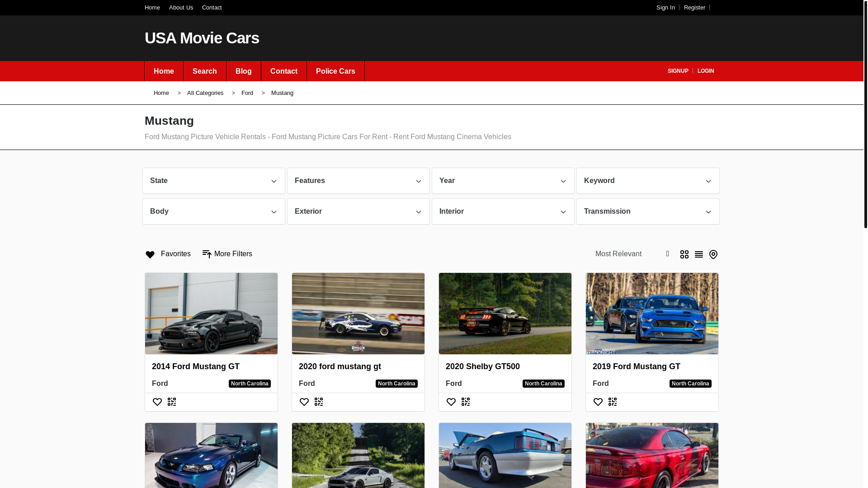Open silver Mustang on road photo
The width and height of the screenshot is (868, 488).
(358, 455)
